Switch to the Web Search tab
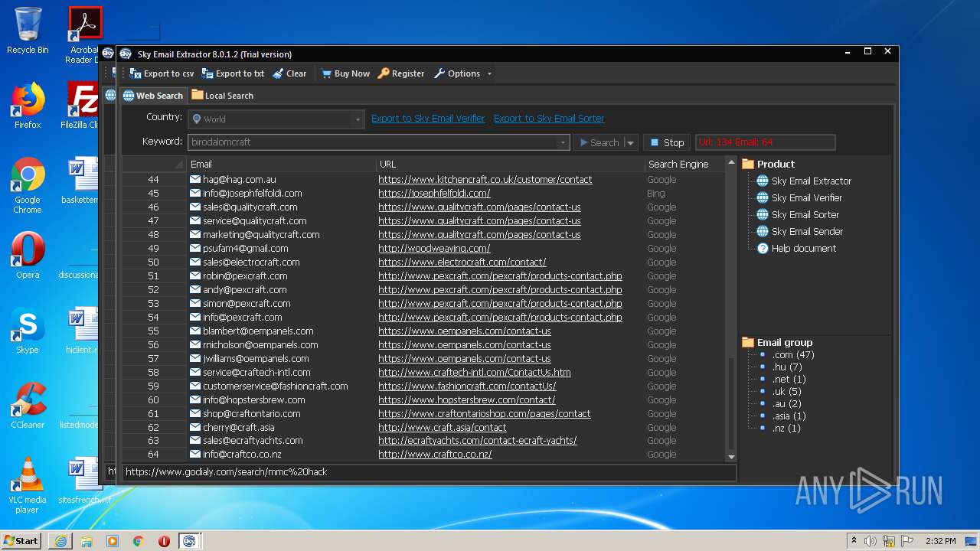 pos(153,96)
